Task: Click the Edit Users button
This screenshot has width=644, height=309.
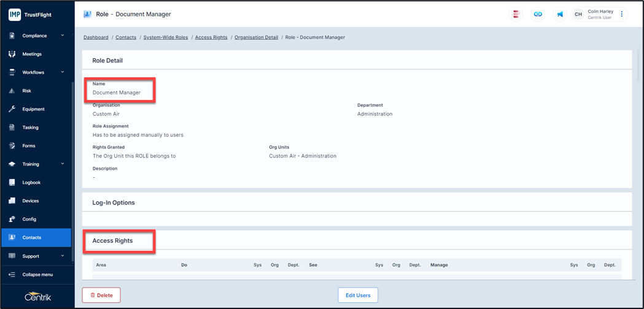Action: coord(358,296)
